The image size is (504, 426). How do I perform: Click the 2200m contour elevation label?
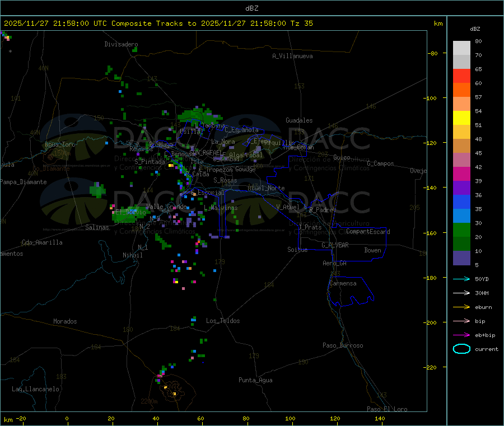point(149,401)
